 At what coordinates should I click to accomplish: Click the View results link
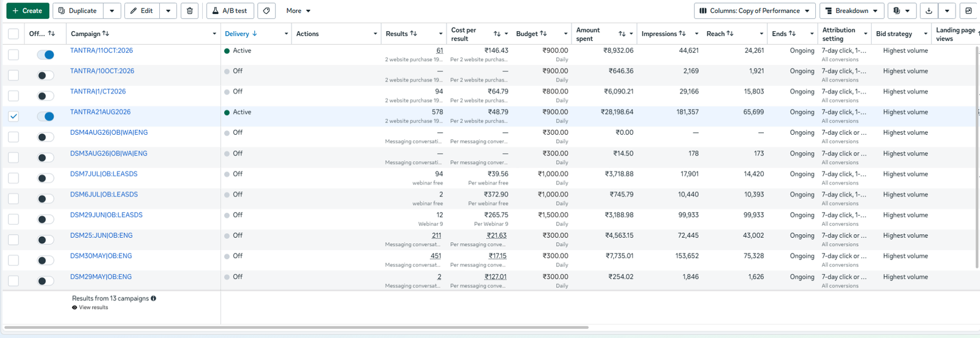tap(93, 307)
